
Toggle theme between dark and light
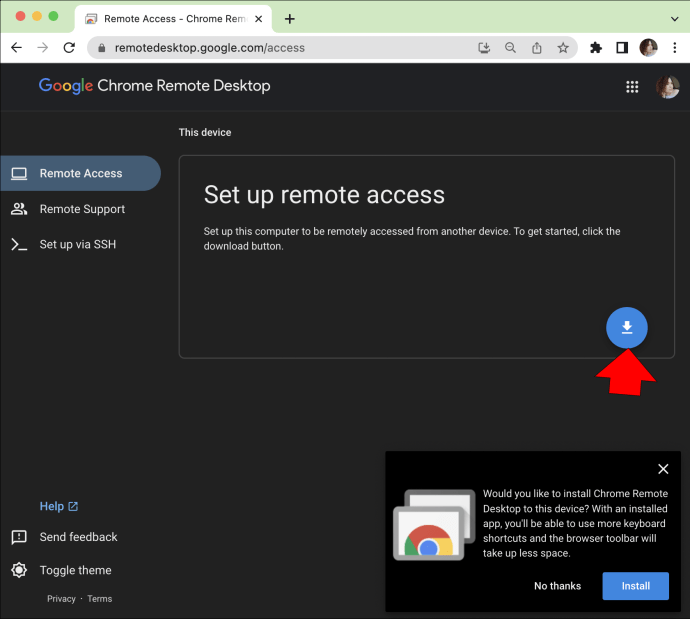pyautogui.click(x=61, y=570)
